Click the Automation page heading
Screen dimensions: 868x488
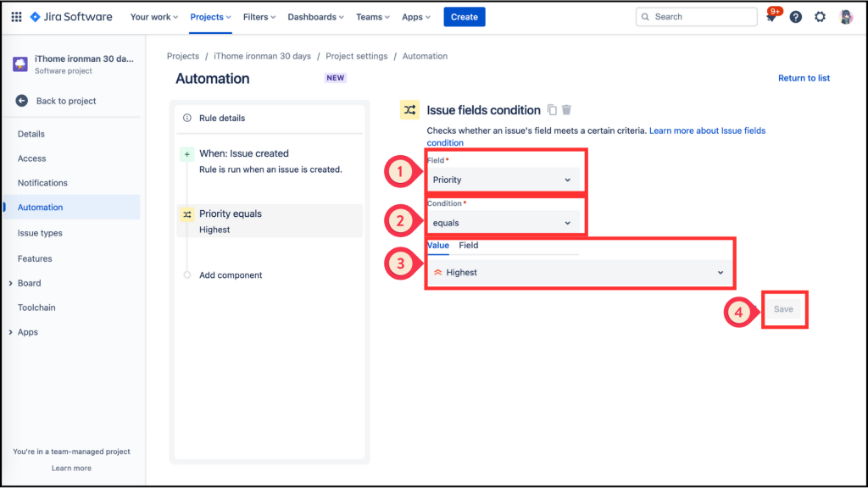(x=213, y=79)
